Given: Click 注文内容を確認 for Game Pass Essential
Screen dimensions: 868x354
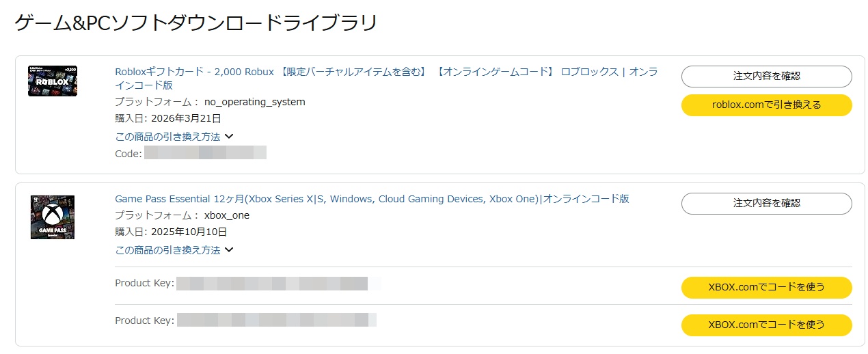Looking at the screenshot, I should (x=766, y=203).
